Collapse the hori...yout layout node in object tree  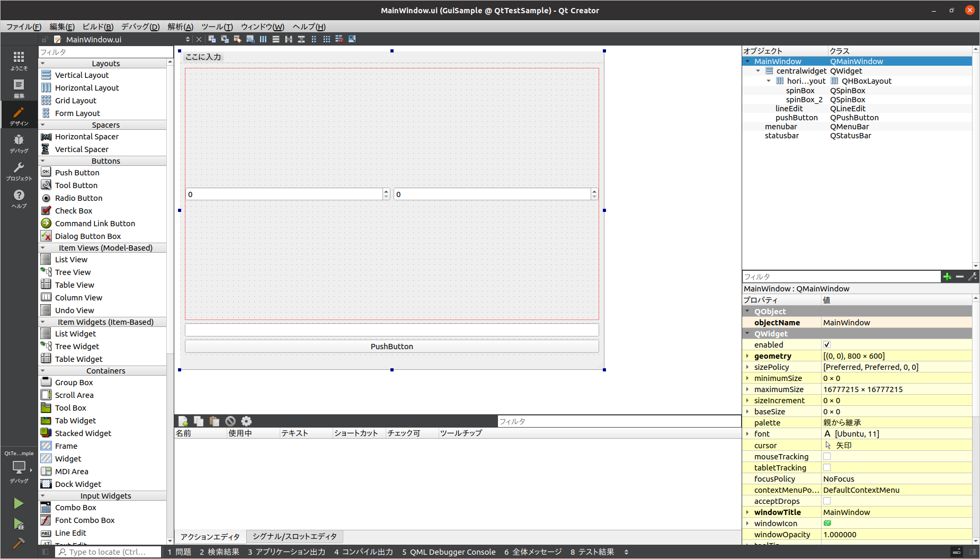[769, 81]
